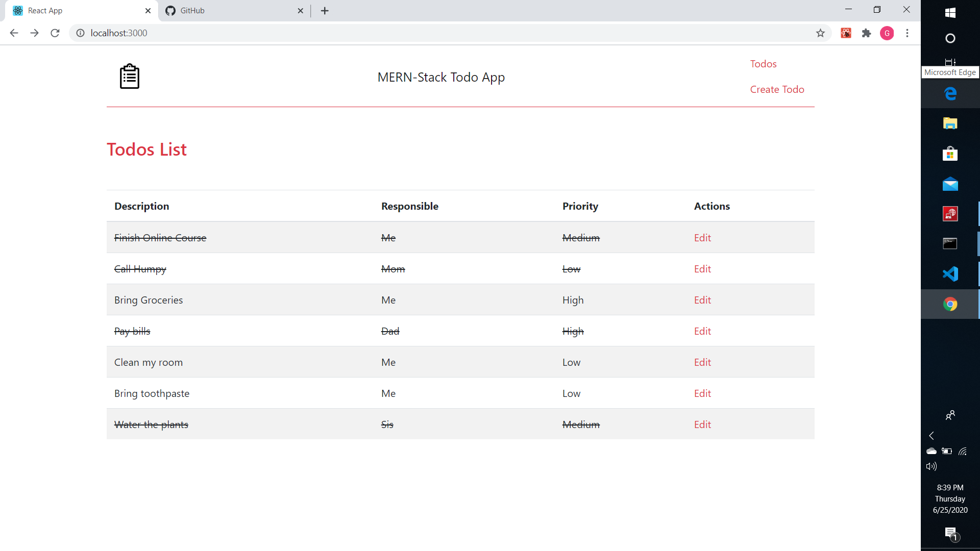
Task: Open the Extensions puzzle icon
Action: click(x=866, y=33)
